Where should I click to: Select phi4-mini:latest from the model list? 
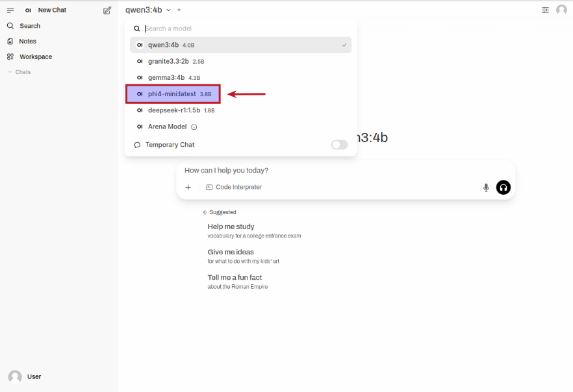click(x=173, y=94)
